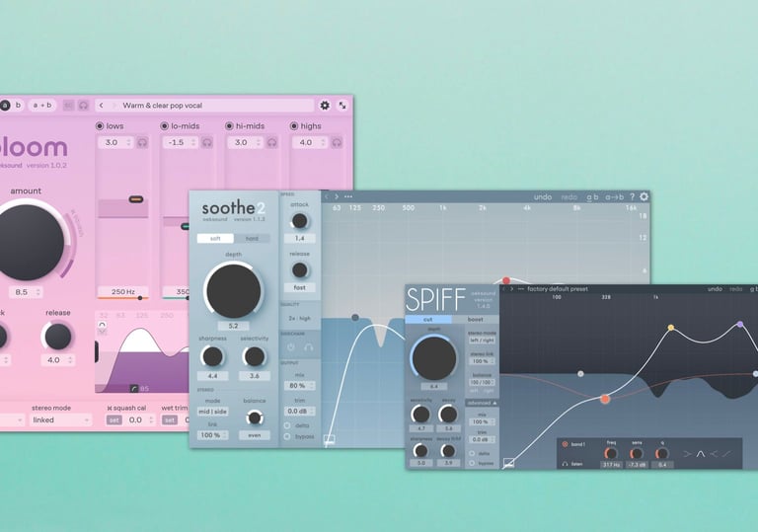Click spiff next preset arrow
This screenshot has width=758, height=532.
(511, 289)
